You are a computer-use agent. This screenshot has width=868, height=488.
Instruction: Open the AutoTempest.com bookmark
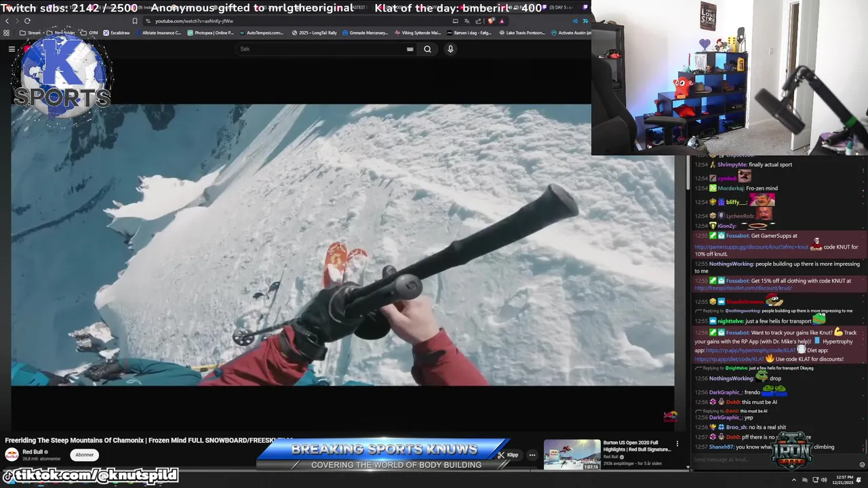click(261, 33)
